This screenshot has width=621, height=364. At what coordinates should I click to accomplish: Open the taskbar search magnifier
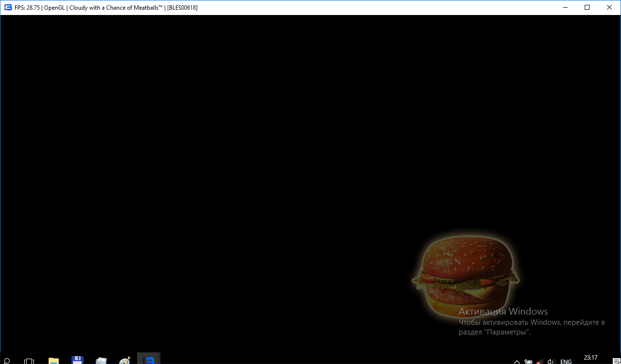point(7,361)
